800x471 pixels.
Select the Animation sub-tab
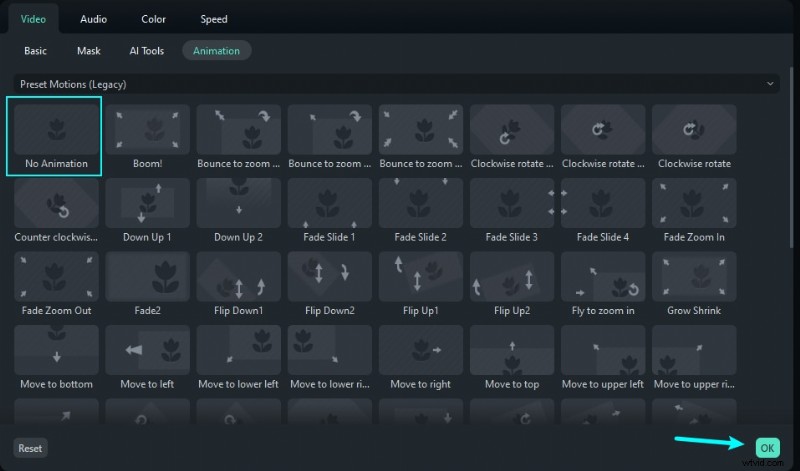click(216, 51)
